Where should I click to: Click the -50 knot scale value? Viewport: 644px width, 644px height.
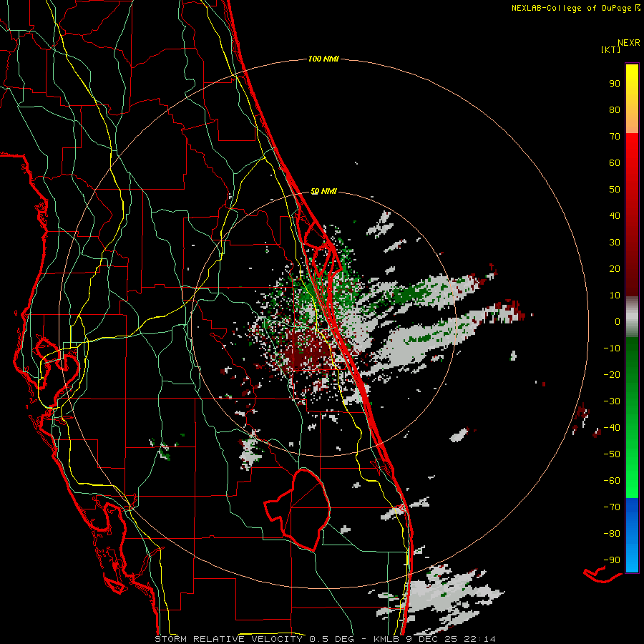pos(612,454)
